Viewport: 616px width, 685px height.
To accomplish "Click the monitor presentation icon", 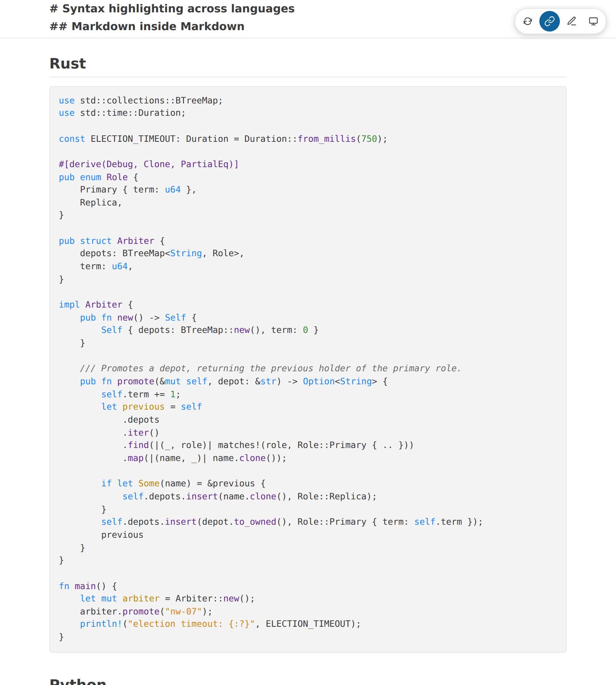I will 593,21.
